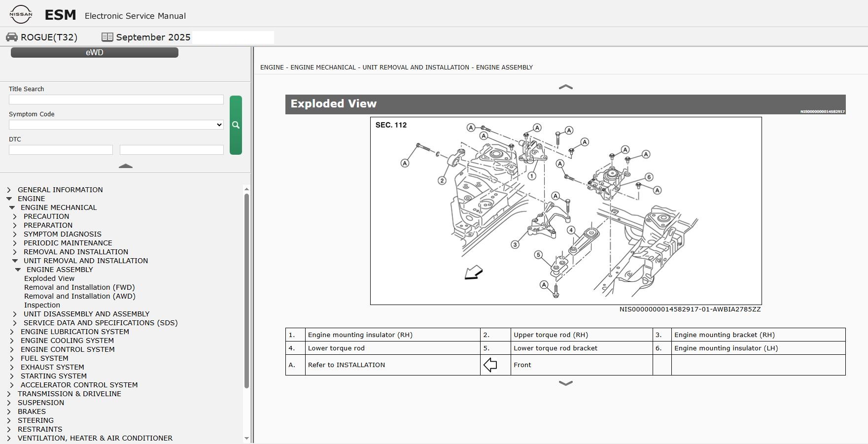Open BRAKES section
The width and height of the screenshot is (868, 444).
click(x=32, y=411)
